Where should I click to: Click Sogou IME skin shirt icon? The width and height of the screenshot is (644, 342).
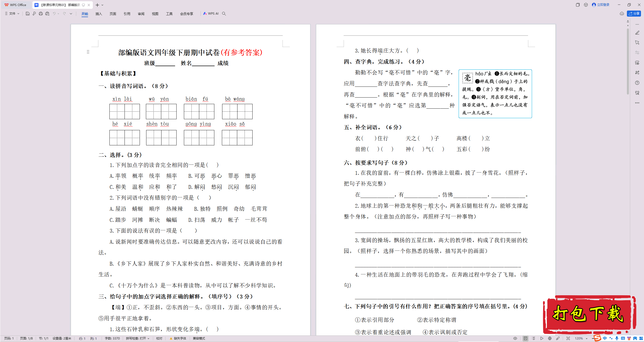[x=629, y=338]
